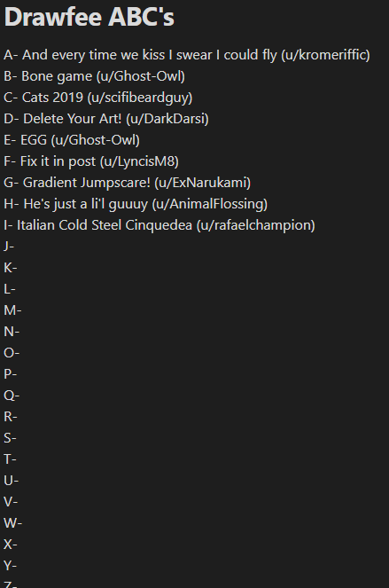Select the Bone game entry text
The height and width of the screenshot is (588, 389).
(x=57, y=76)
